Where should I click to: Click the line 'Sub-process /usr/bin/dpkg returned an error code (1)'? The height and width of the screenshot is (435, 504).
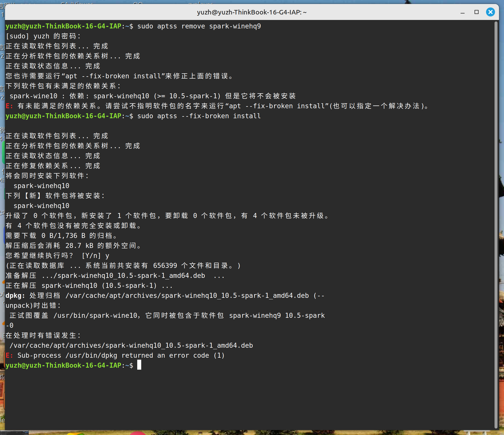coord(121,355)
